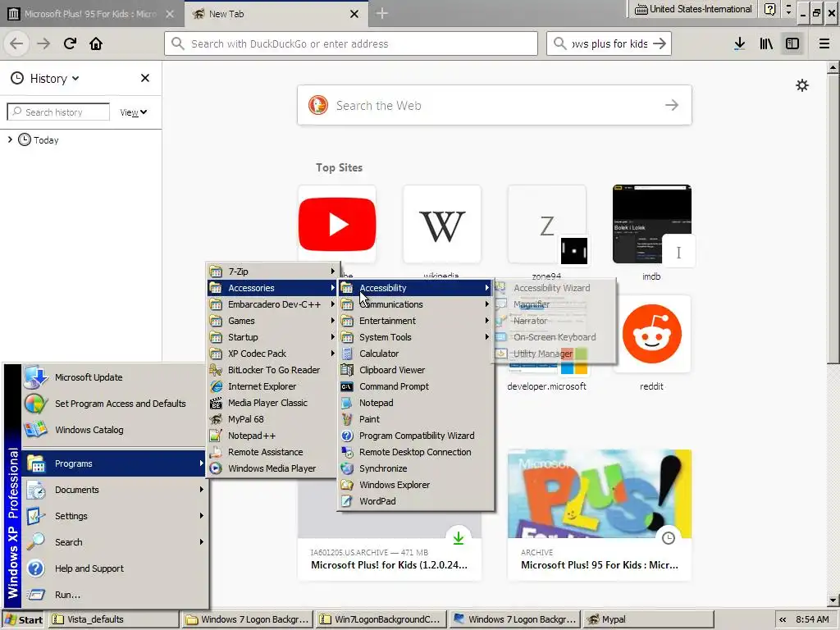The height and width of the screenshot is (630, 840).
Task: Reload page with the refresh icon
Action: click(x=70, y=43)
